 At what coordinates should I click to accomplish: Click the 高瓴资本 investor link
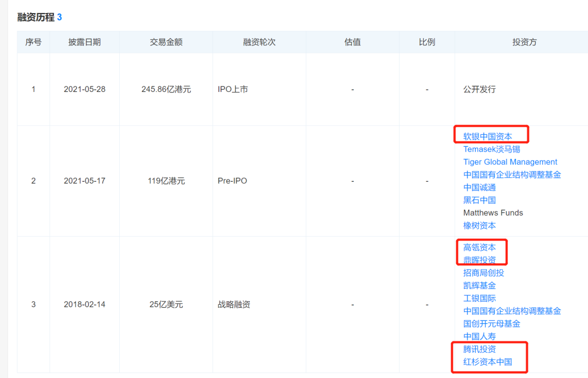(479, 247)
